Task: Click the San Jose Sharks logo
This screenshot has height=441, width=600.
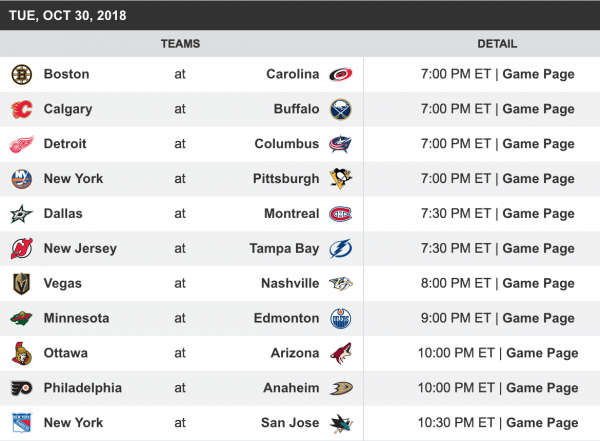Action: (x=341, y=423)
